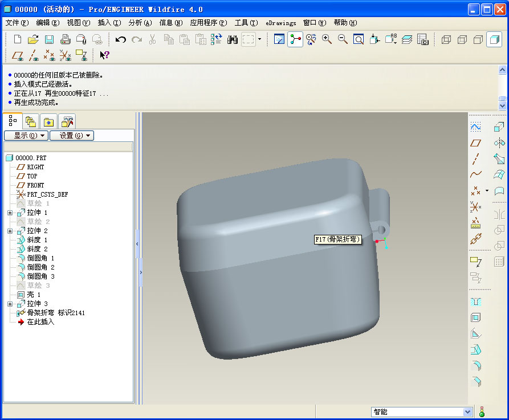Select the Sketch tool in right toolbar
The height and width of the screenshot is (420, 509).
[475, 127]
